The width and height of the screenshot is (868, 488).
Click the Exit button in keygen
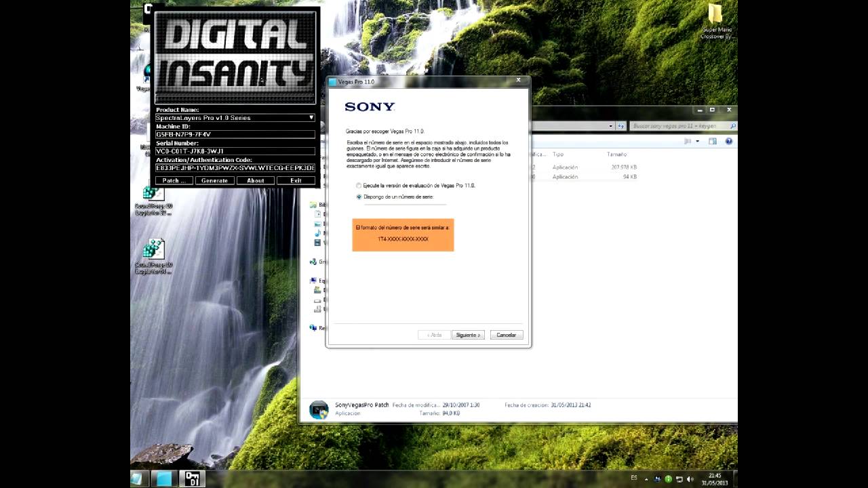296,180
